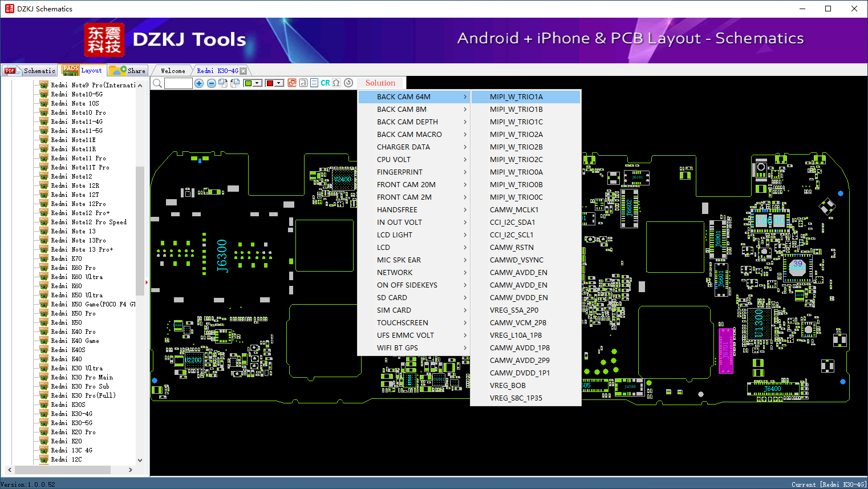Click the DZKJ app icon in title bar
The image size is (868, 489).
pyautogui.click(x=9, y=9)
